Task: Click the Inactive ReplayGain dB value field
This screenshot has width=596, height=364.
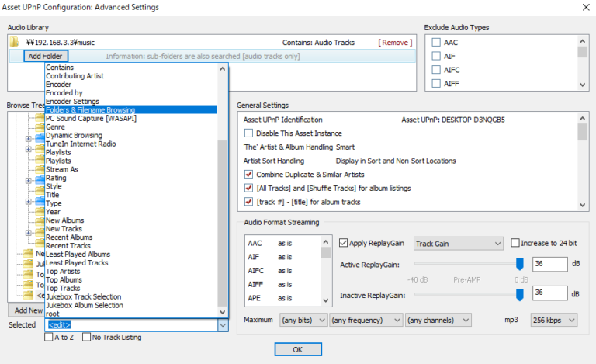Action: (550, 293)
